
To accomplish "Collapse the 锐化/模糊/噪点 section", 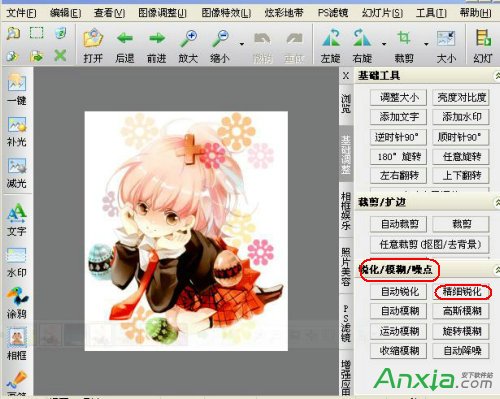I will pos(497,269).
